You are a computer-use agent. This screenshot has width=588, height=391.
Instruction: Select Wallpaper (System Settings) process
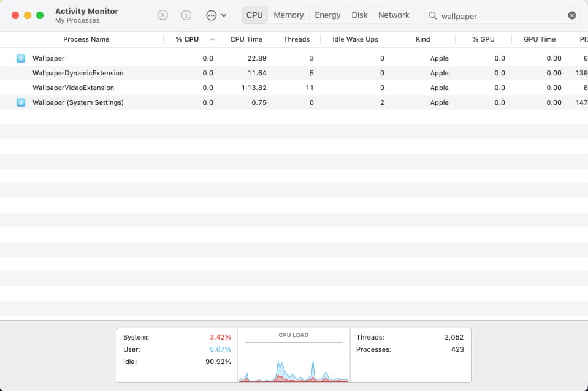coord(294,102)
